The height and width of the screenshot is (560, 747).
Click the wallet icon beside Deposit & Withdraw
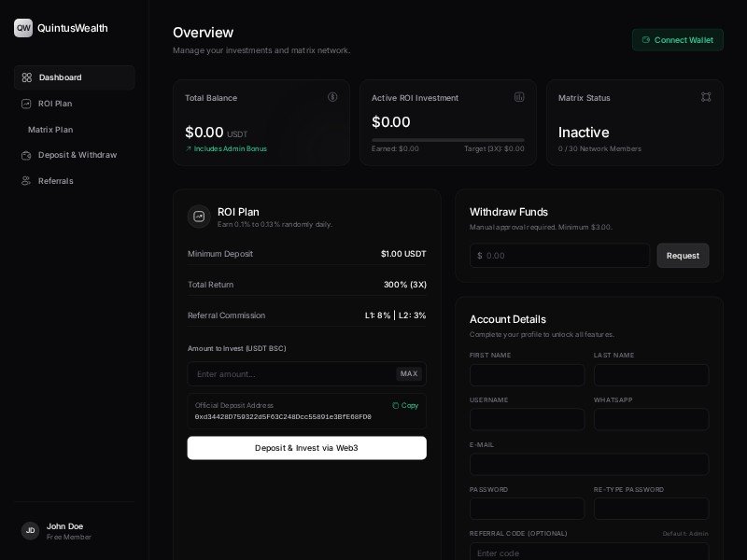(x=26, y=155)
